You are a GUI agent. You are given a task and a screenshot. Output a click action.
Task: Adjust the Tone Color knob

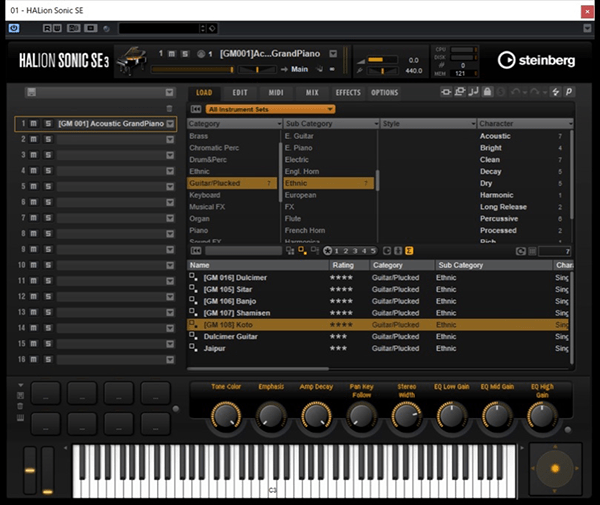[x=226, y=416]
